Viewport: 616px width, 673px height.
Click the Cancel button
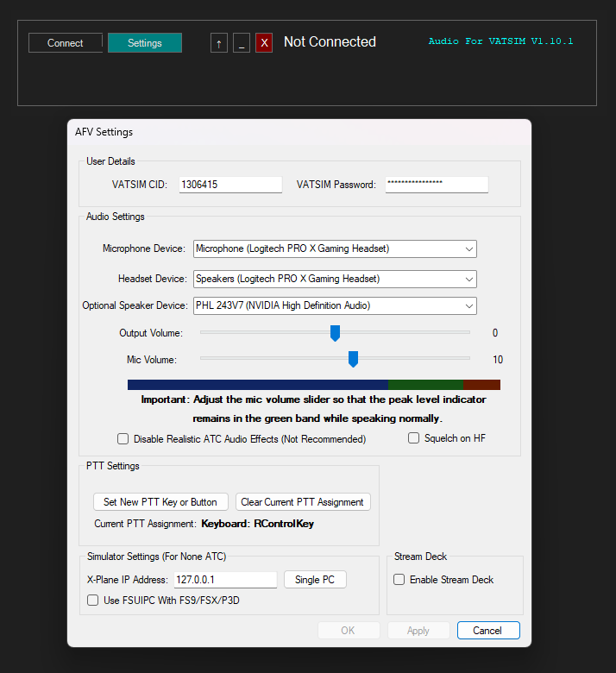coord(488,630)
